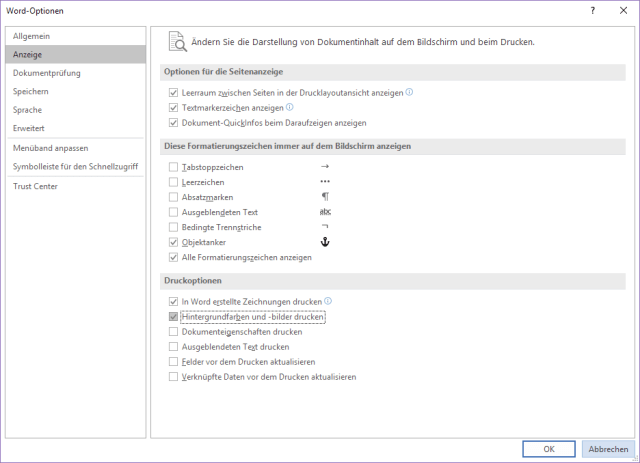640x463 pixels.
Task: Click the pilcrow symbol beside Absatzmarken
Action: (x=324, y=197)
